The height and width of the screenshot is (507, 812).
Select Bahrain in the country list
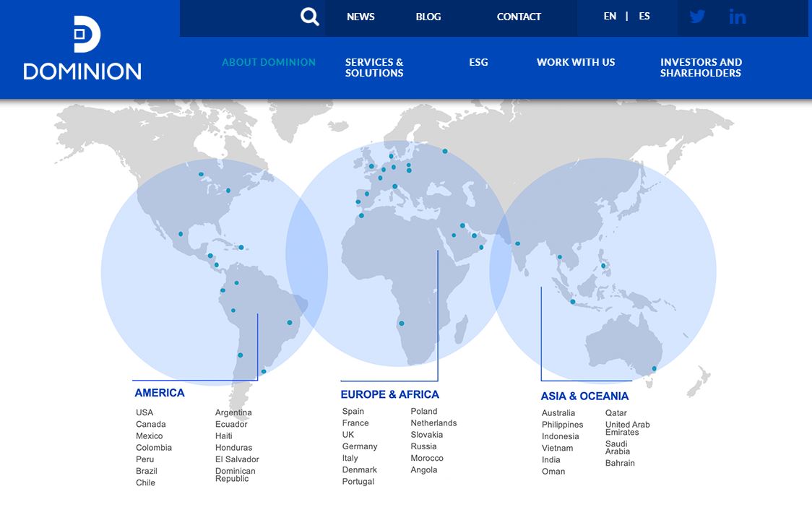620,463
